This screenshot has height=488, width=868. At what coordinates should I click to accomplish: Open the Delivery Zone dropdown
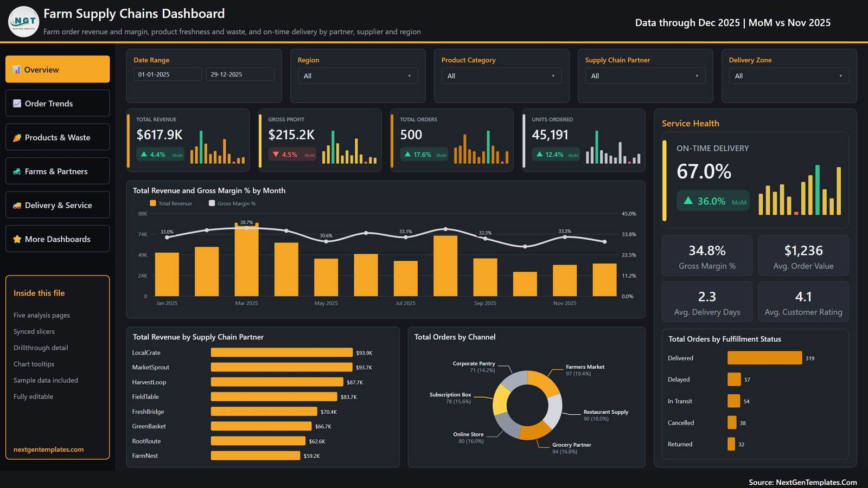coord(789,76)
